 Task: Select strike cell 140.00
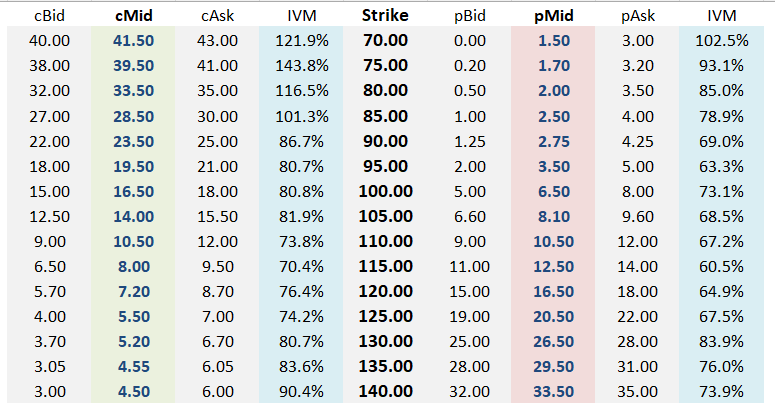386,392
